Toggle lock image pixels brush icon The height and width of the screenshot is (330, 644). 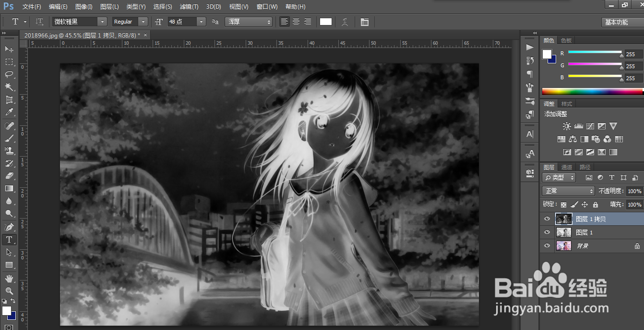click(574, 204)
